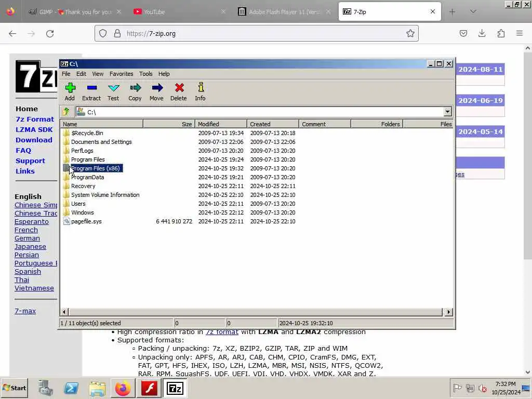Open the View menu

[98, 74]
